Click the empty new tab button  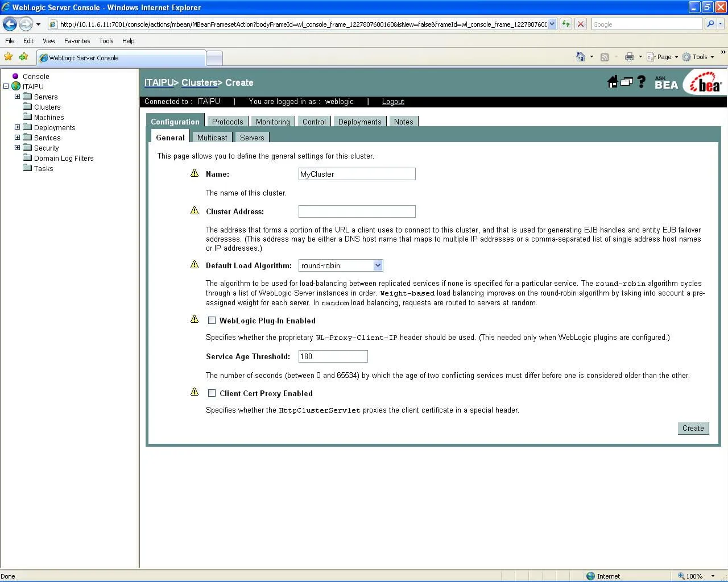click(x=214, y=57)
